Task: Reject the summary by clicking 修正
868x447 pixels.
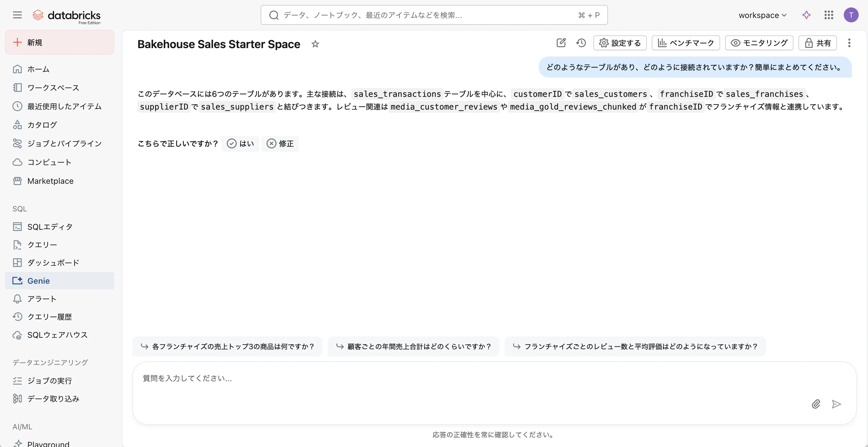Action: 280,143
